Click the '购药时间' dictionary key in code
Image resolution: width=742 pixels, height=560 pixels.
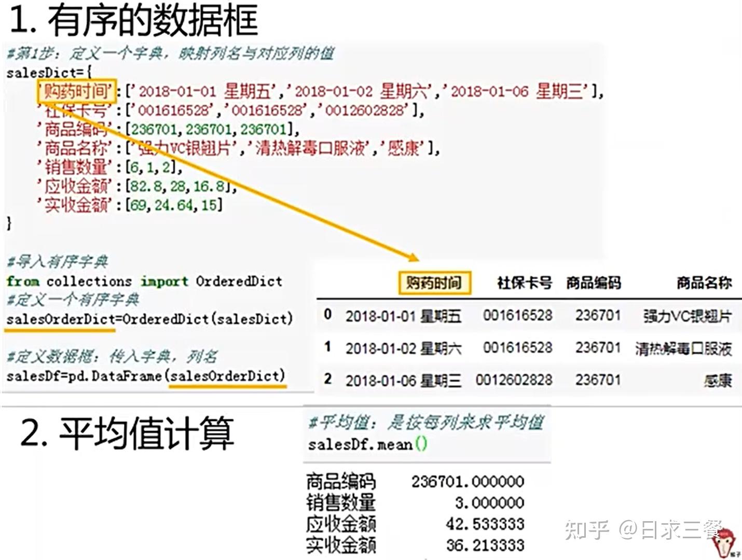(77, 91)
